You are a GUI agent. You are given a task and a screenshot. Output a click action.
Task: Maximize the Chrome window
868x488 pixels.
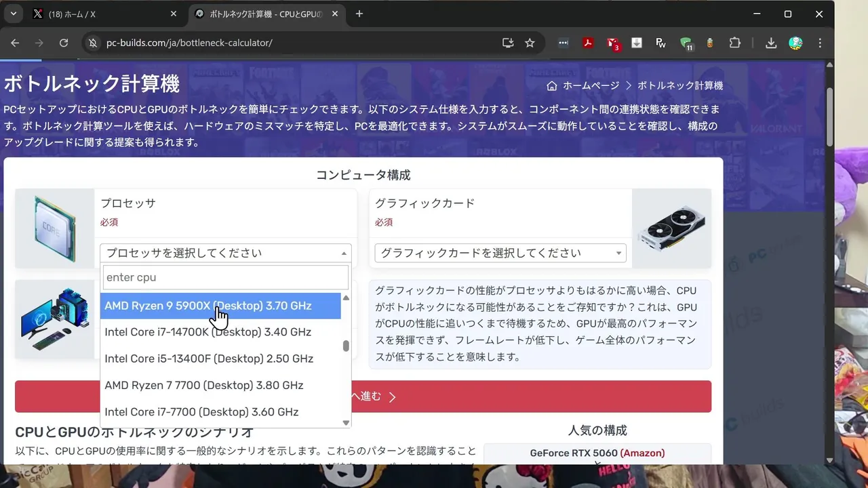788,14
